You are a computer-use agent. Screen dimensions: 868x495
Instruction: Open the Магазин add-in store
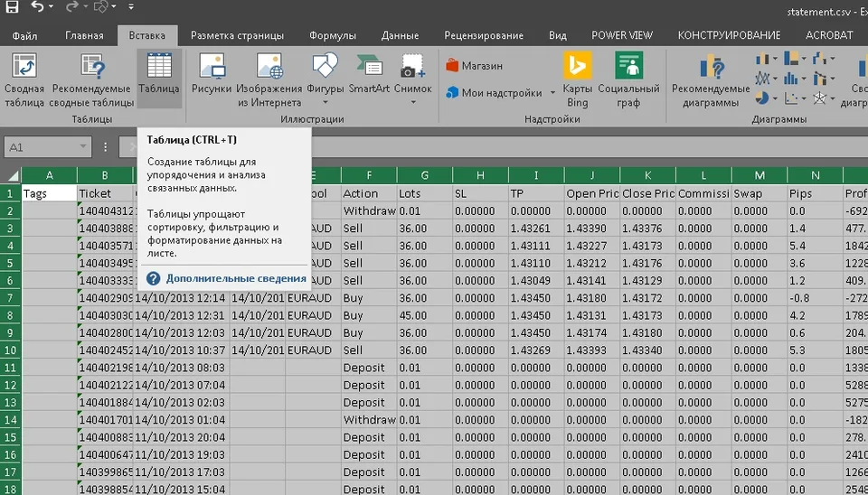(475, 66)
